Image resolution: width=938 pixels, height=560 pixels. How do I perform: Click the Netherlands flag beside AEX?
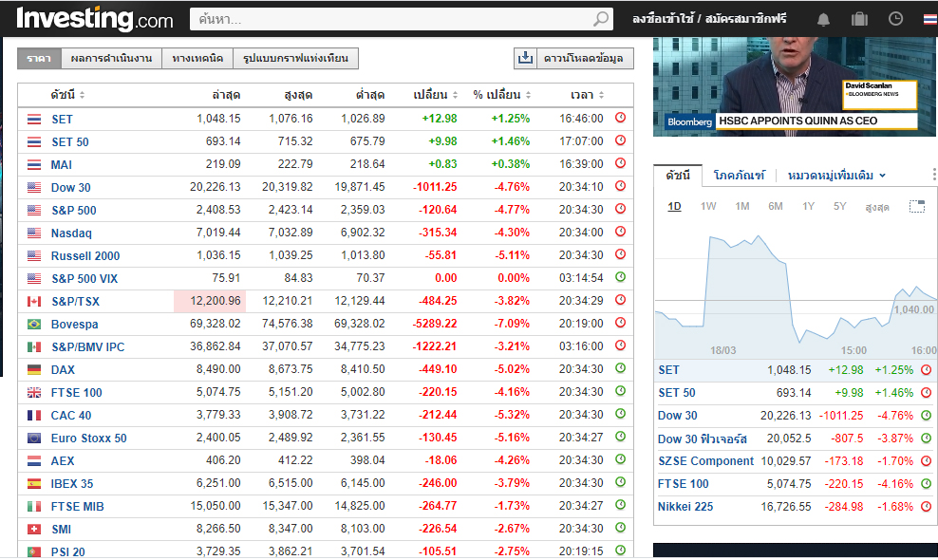[x=34, y=460]
